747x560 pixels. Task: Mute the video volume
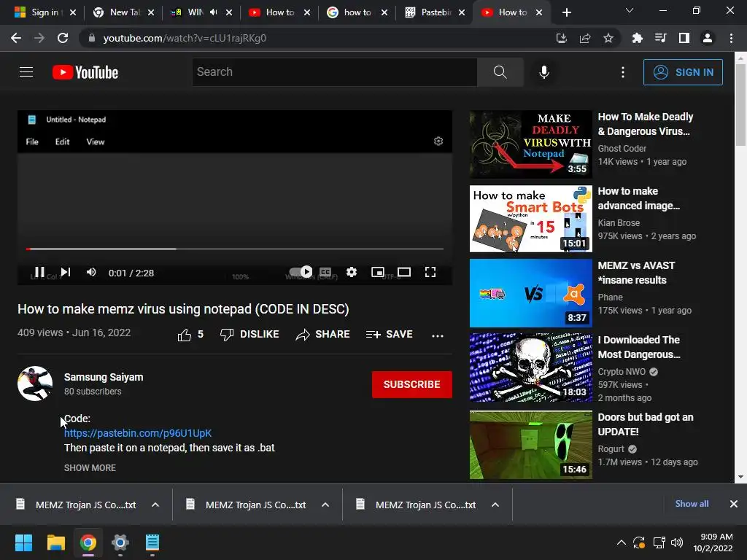click(x=91, y=272)
